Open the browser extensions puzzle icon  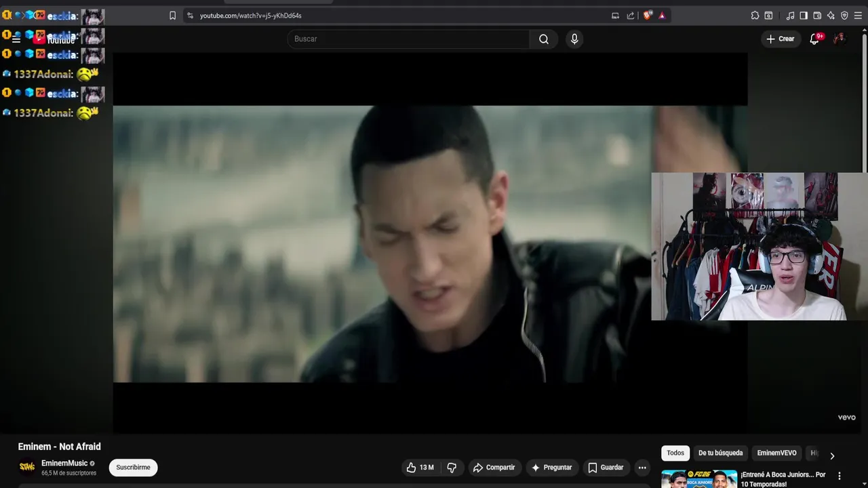755,16
